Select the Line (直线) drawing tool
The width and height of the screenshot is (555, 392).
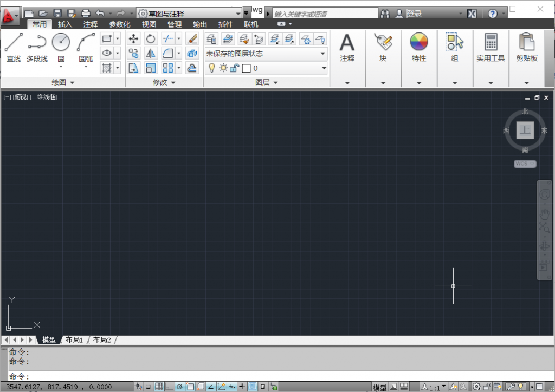pos(14,48)
